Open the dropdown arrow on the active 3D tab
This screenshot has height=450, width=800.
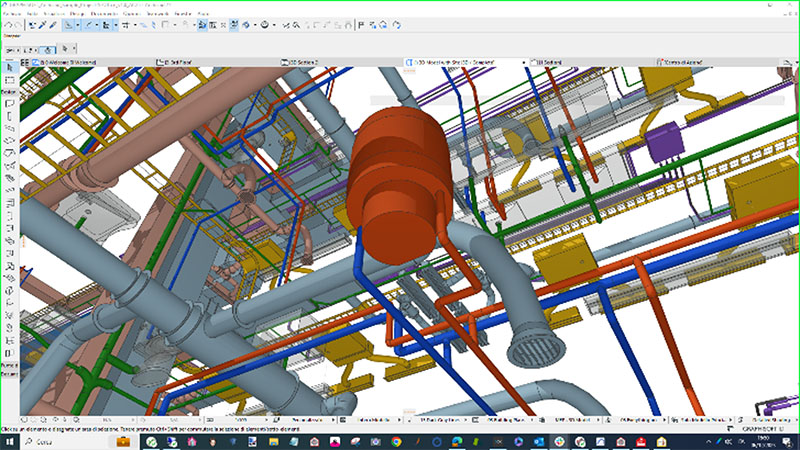coord(525,61)
